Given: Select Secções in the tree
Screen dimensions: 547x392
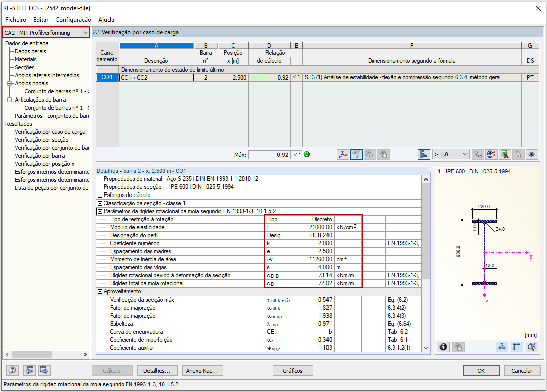Looking at the screenshot, I should [x=25, y=67].
